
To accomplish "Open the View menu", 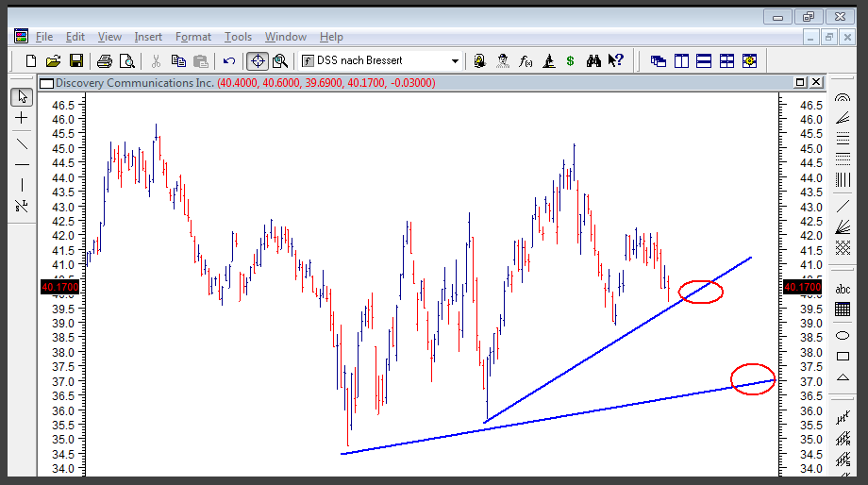I will (x=109, y=37).
